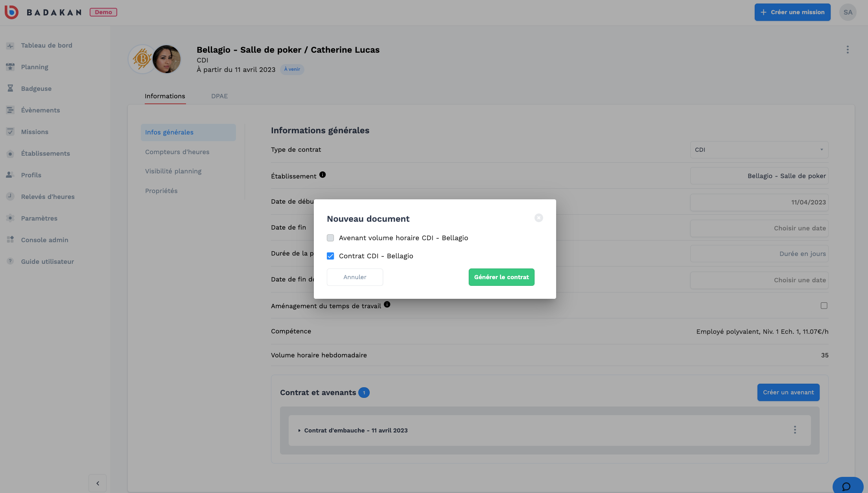The height and width of the screenshot is (493, 868).
Task: Click the Volume horaire hebdomadaire value 35
Action: click(x=825, y=355)
